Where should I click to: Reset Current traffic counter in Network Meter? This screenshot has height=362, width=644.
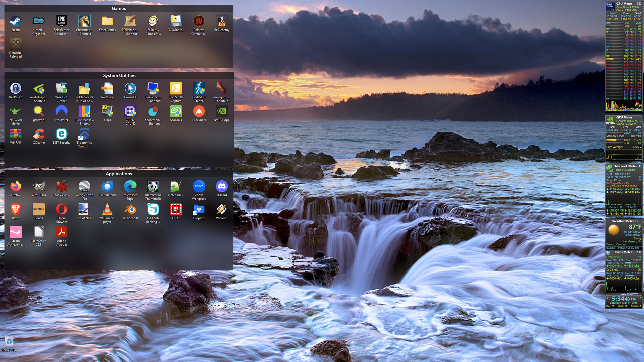[x=621, y=207]
